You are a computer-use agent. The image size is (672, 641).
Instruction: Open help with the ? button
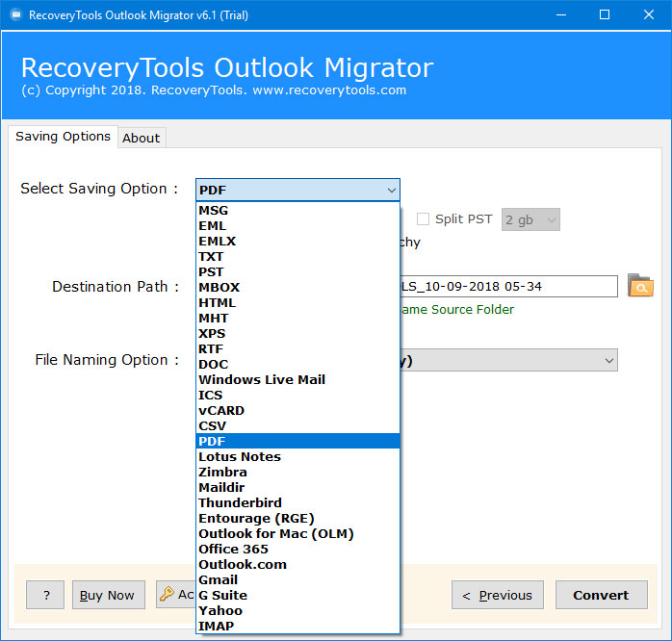point(45,595)
